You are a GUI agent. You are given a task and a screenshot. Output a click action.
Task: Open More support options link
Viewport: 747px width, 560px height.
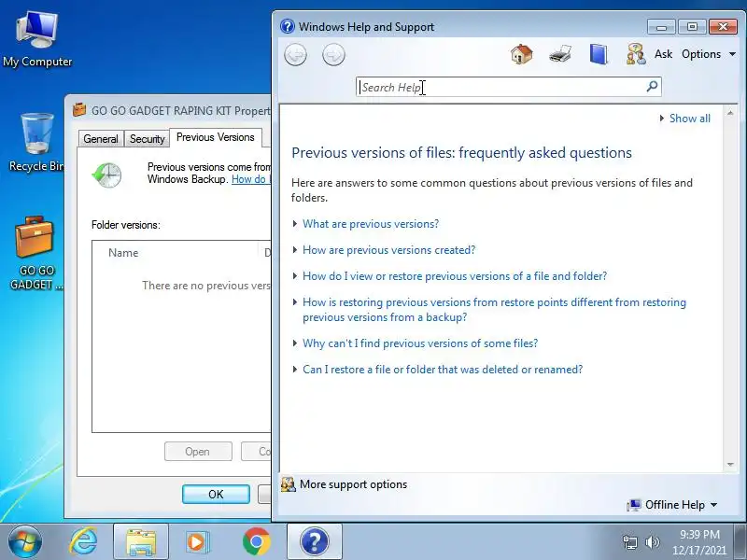point(353,484)
